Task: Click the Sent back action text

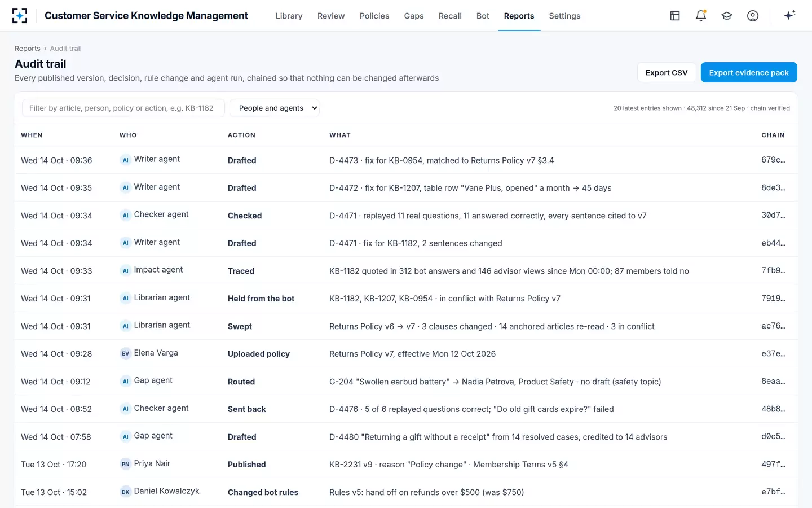Action: [247, 409]
